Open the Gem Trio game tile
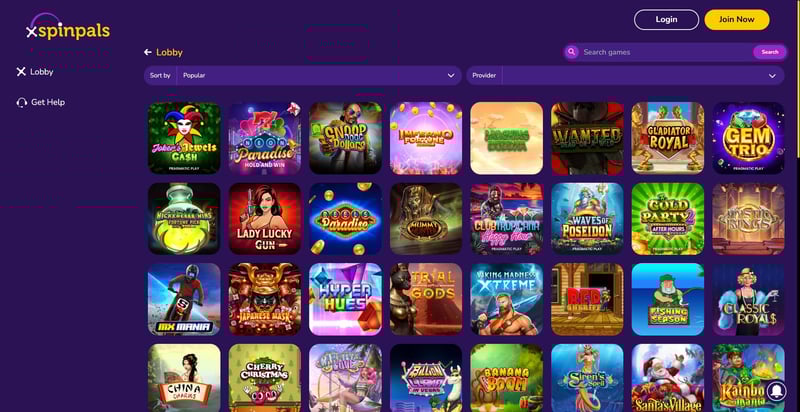This screenshot has height=412, width=800. [x=748, y=138]
